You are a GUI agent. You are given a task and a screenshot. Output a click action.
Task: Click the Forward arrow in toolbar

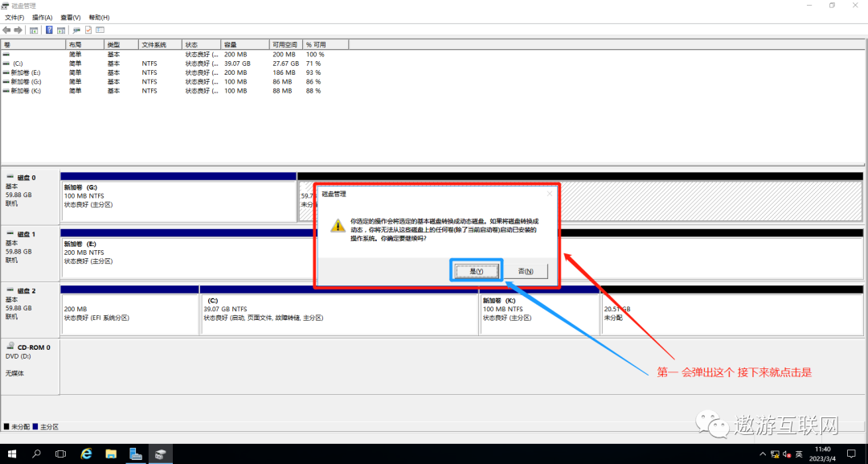click(x=18, y=30)
